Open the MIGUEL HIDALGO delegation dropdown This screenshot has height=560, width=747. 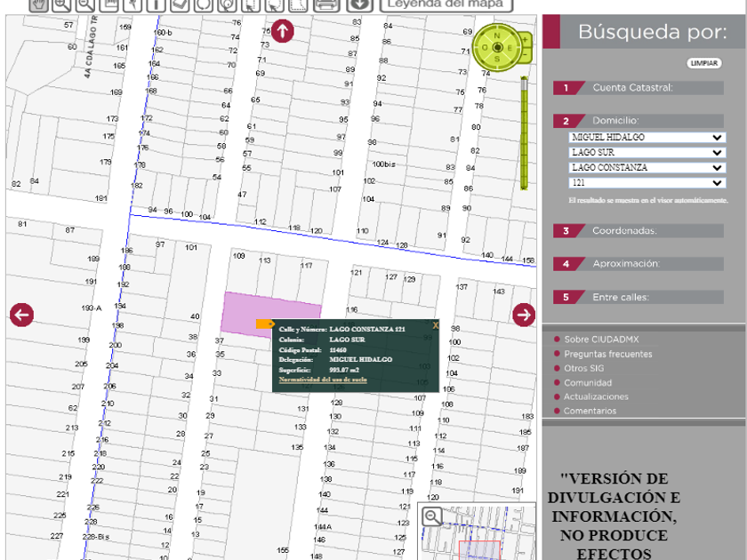pos(647,138)
